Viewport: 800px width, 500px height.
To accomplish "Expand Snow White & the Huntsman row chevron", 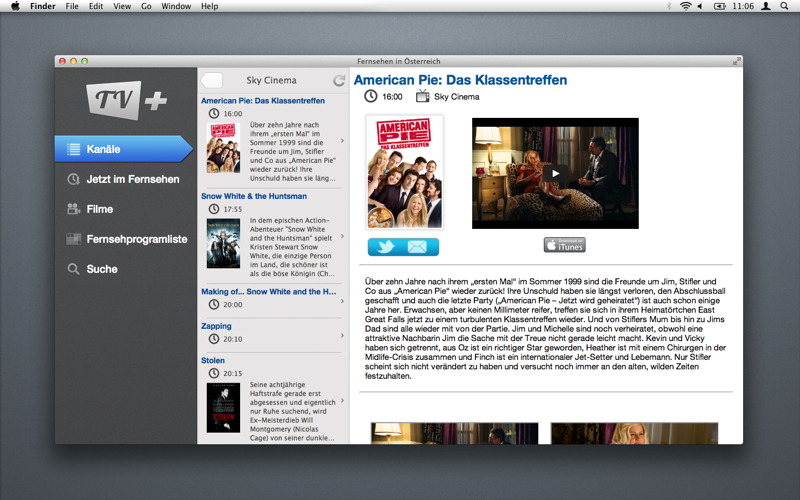I will click(342, 236).
